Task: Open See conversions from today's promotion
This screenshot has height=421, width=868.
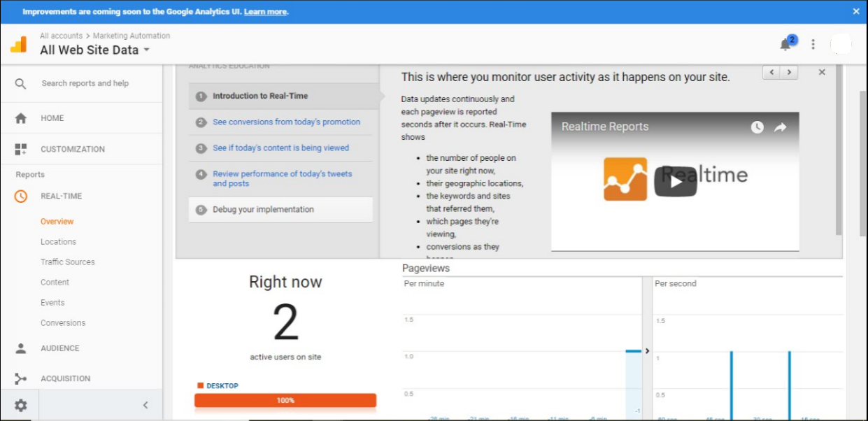Action: click(x=287, y=122)
